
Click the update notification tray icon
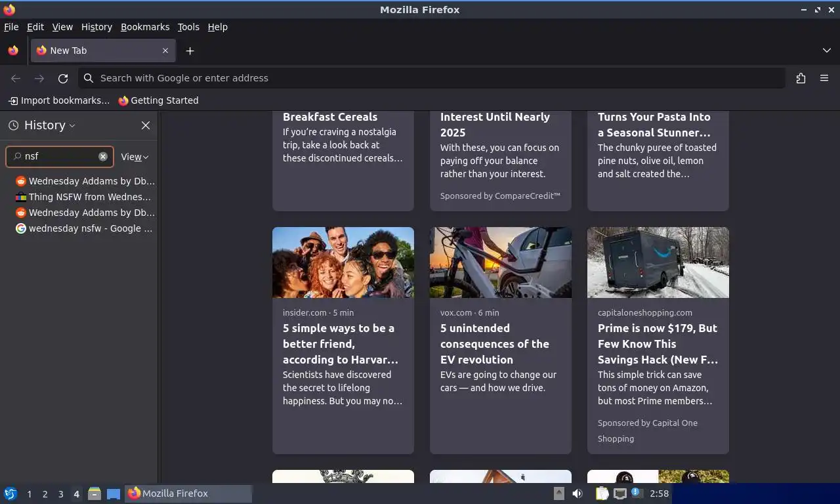point(637,493)
